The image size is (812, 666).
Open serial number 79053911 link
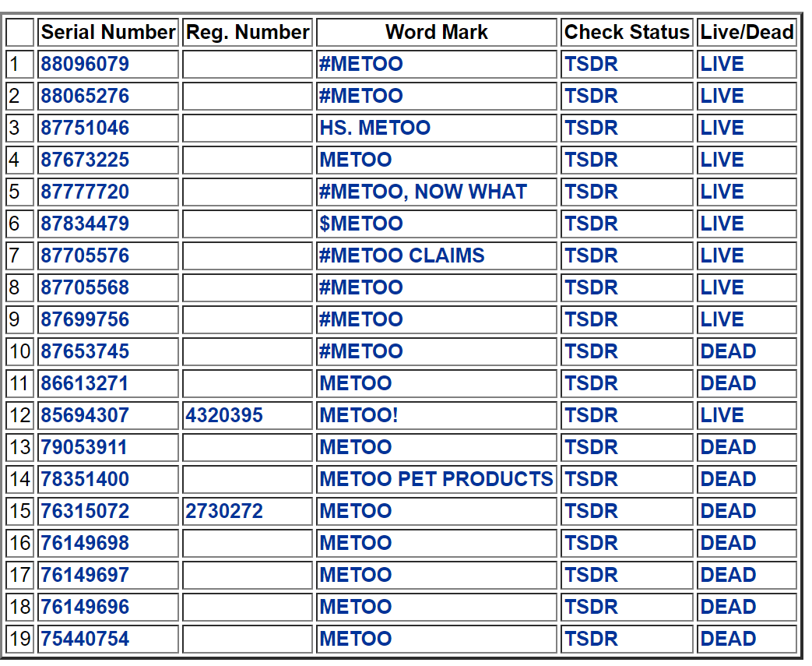click(x=83, y=447)
